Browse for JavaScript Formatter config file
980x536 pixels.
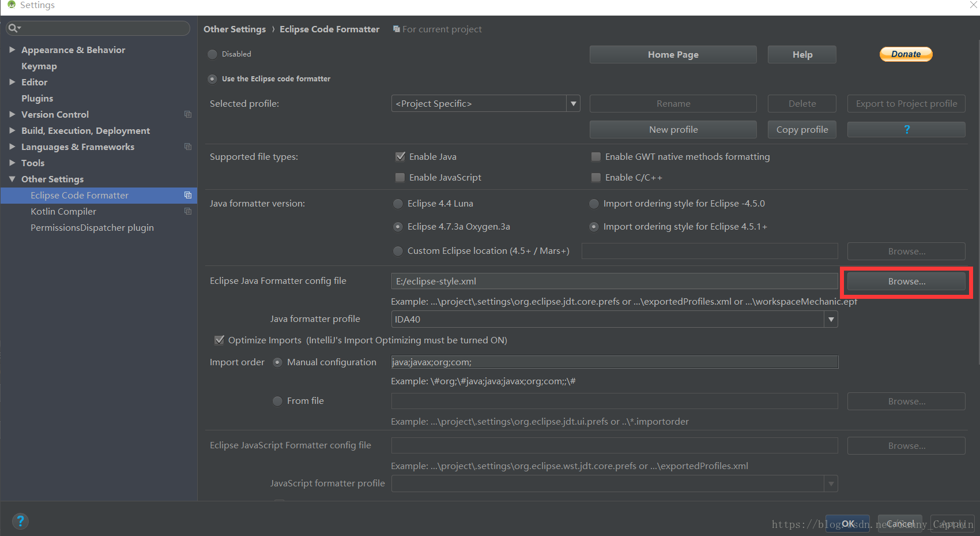[906, 445]
